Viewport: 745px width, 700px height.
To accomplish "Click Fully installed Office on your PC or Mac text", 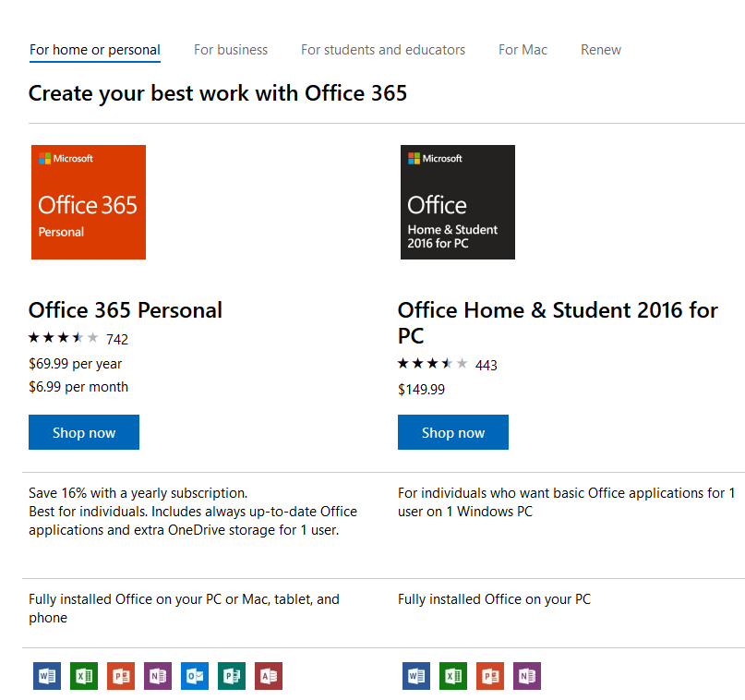I will point(184,609).
